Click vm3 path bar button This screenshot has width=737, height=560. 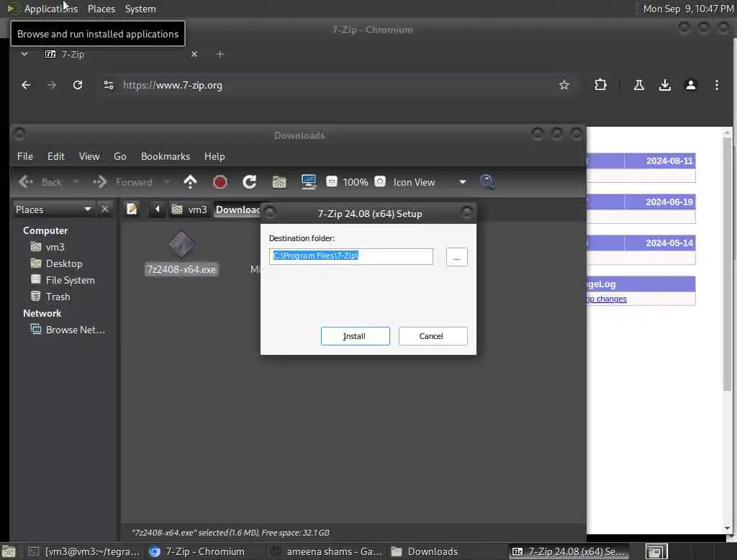pos(189,209)
